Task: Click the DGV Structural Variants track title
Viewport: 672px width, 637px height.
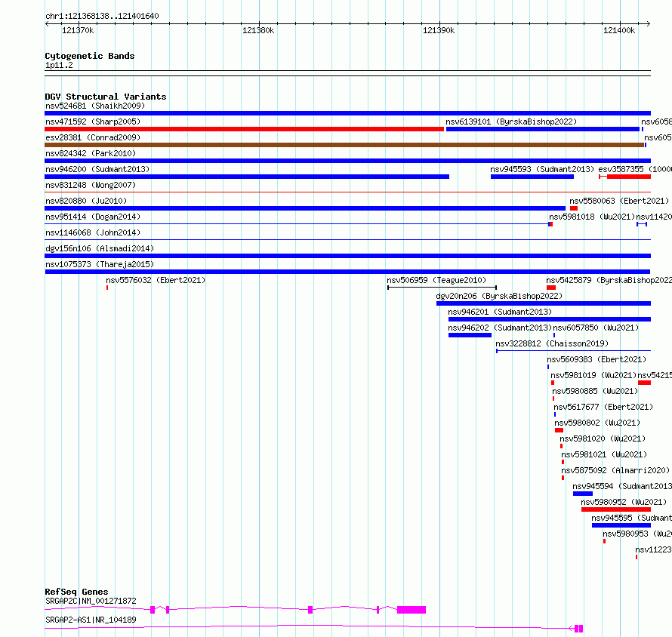Action: tap(106, 97)
